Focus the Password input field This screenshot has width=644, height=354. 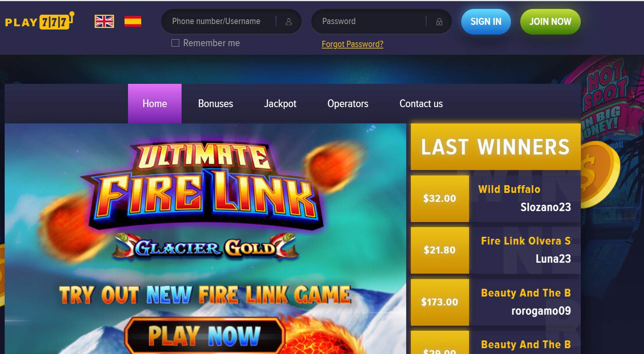(x=381, y=21)
